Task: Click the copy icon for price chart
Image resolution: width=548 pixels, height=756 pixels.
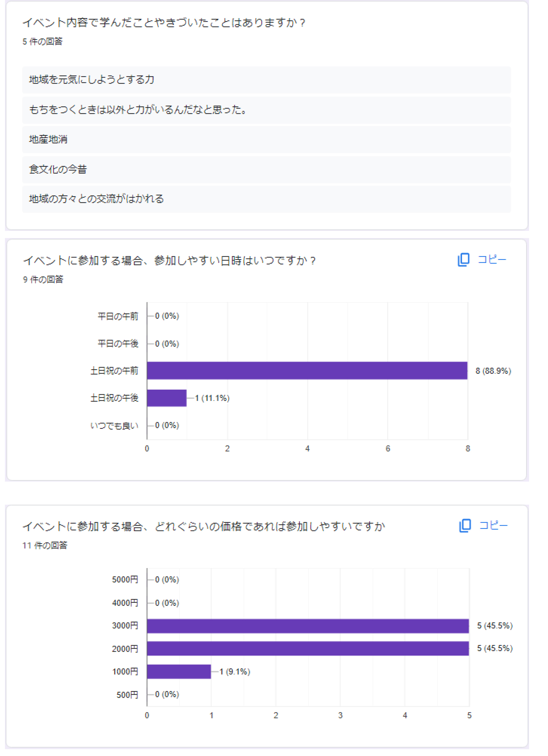Action: [465, 526]
